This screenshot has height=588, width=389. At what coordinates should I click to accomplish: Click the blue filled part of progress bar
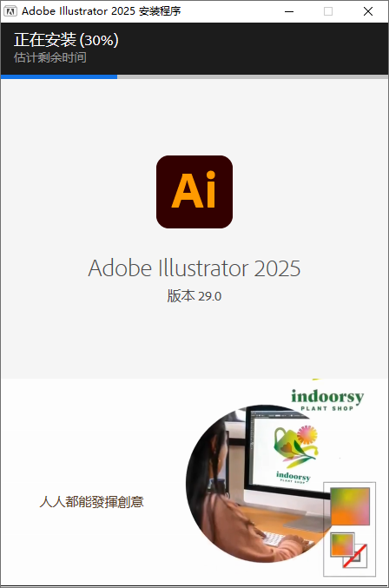(59, 77)
